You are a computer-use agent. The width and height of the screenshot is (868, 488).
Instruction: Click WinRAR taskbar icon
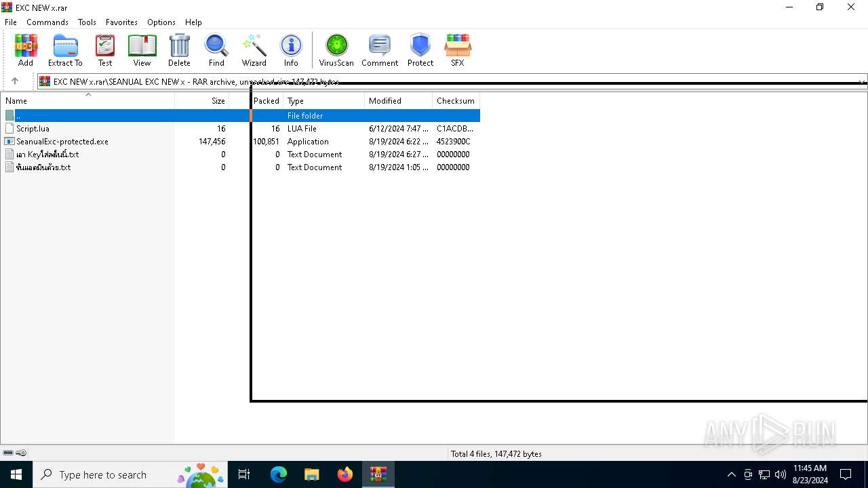click(x=378, y=474)
